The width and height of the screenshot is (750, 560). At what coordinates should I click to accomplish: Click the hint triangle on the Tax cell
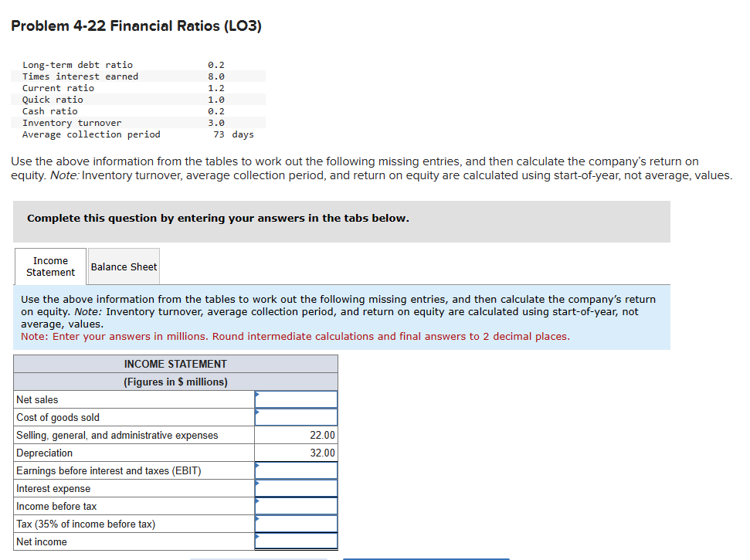pos(258,520)
